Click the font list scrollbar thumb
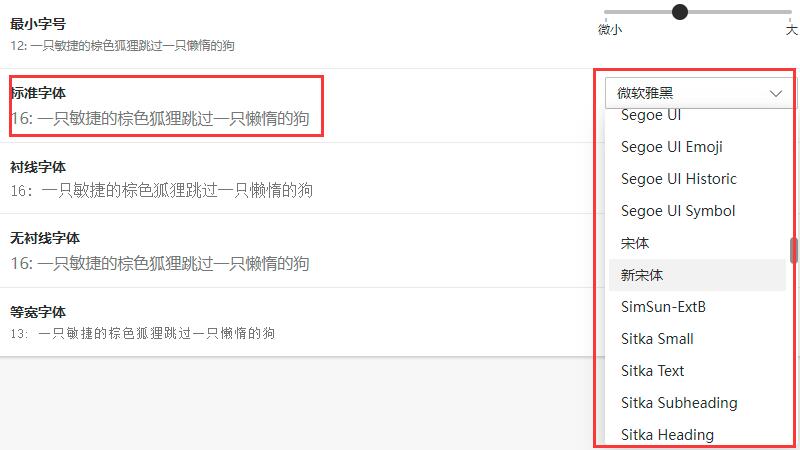Screen dimensions: 800x450 [x=794, y=251]
